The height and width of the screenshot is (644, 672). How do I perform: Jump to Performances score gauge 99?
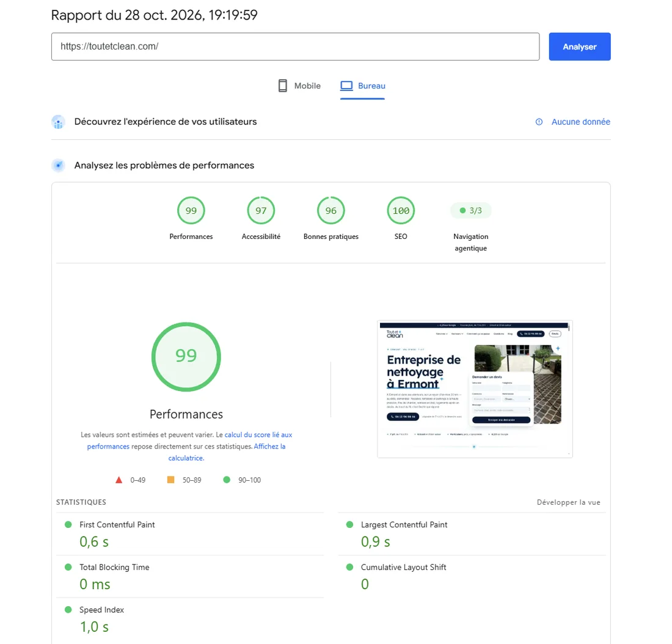click(x=191, y=211)
